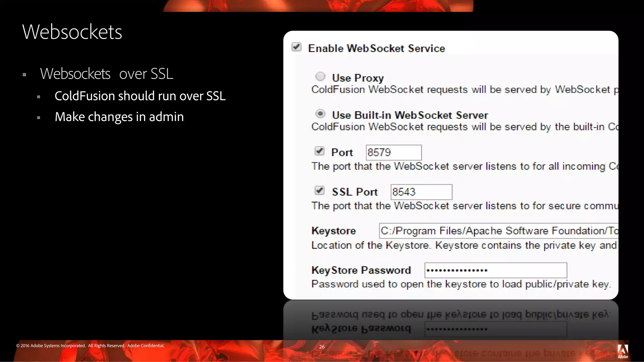
Task: Click the 'KeyStore Password' bold label
Action: pos(361,270)
